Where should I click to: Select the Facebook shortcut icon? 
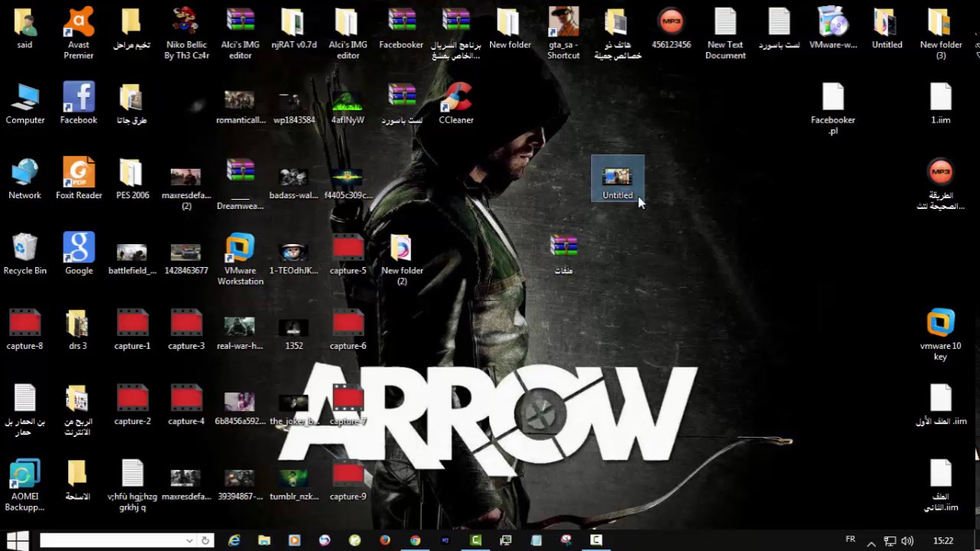[x=79, y=104]
